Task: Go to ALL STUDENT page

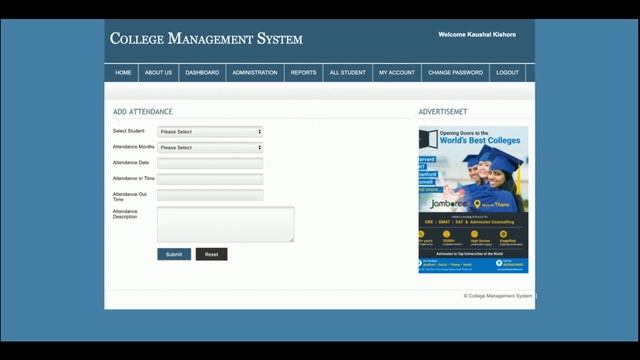Action: [348, 73]
